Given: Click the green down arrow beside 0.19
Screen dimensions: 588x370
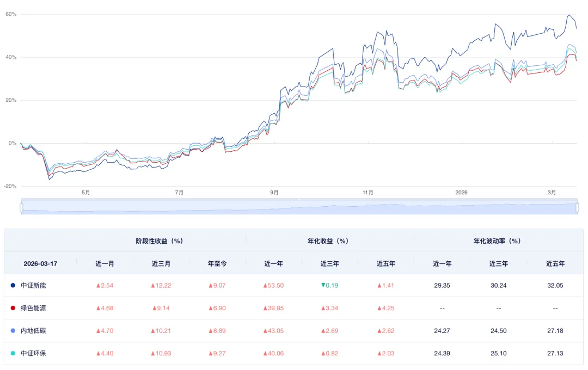Looking at the screenshot, I should [323, 285].
